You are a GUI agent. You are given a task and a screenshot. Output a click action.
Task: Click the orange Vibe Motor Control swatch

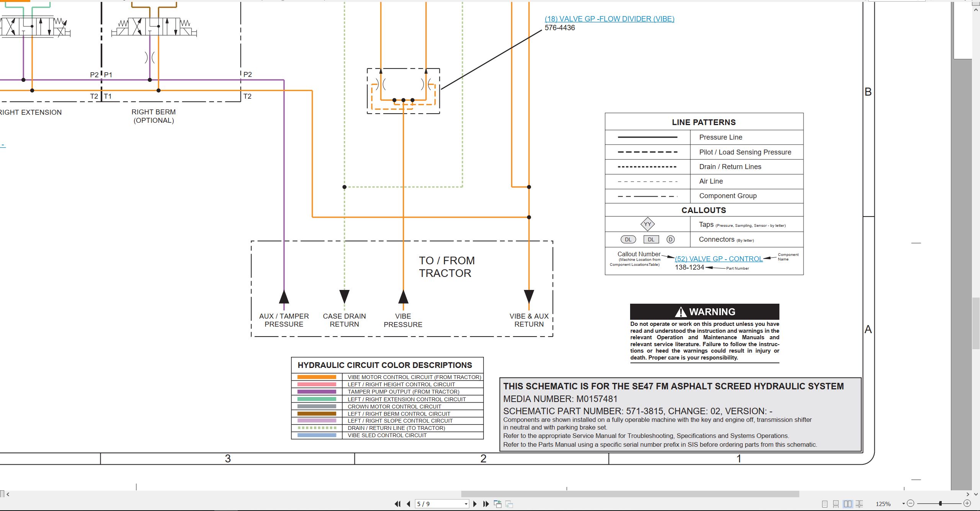coord(317,377)
